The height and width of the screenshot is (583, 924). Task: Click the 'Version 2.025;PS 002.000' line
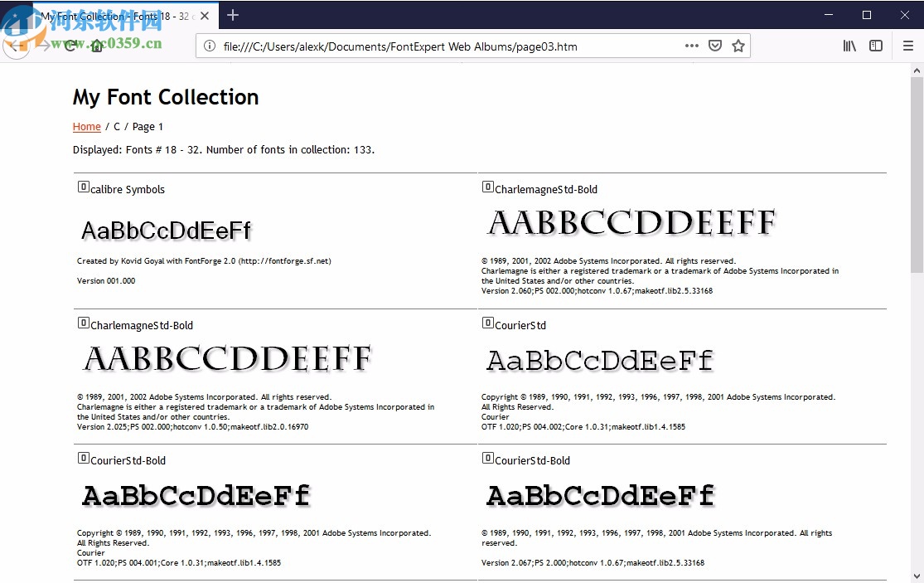[193, 427]
